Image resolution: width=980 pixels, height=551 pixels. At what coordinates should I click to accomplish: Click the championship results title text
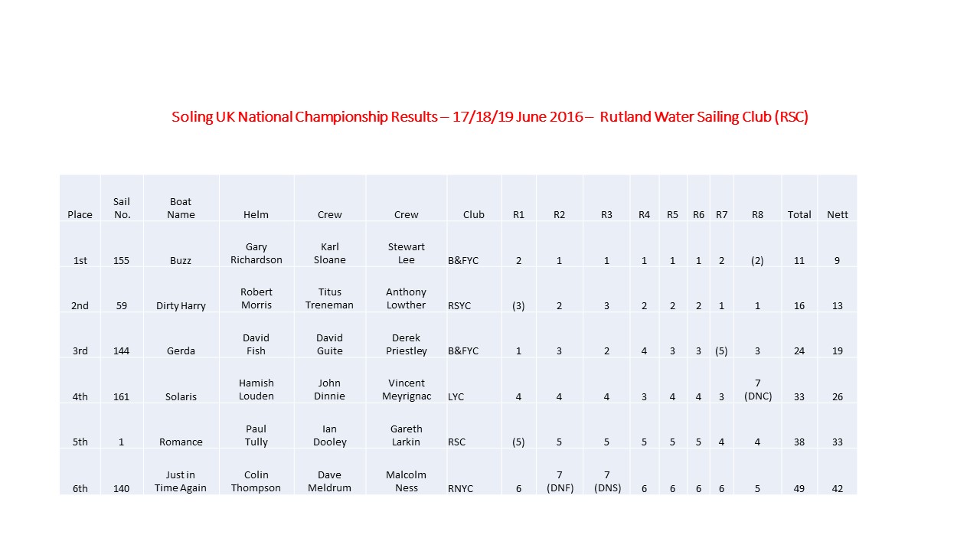pyautogui.click(x=490, y=117)
